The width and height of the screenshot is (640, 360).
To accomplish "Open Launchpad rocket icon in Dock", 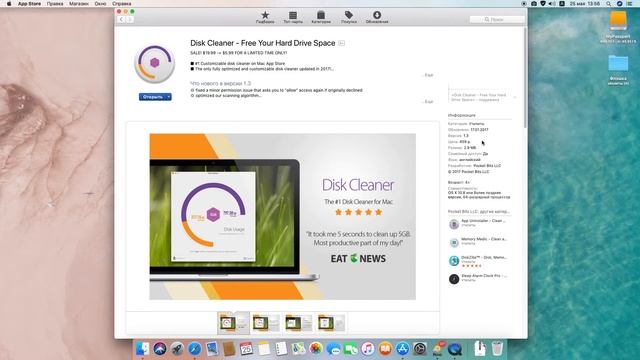I will click(177, 349).
